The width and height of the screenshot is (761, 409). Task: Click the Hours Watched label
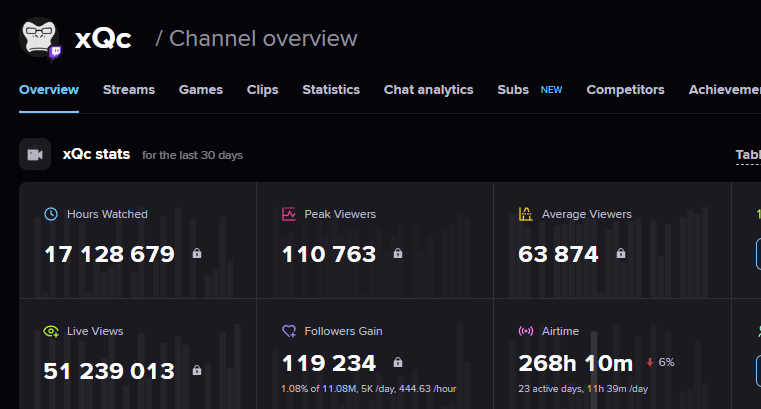click(x=107, y=214)
